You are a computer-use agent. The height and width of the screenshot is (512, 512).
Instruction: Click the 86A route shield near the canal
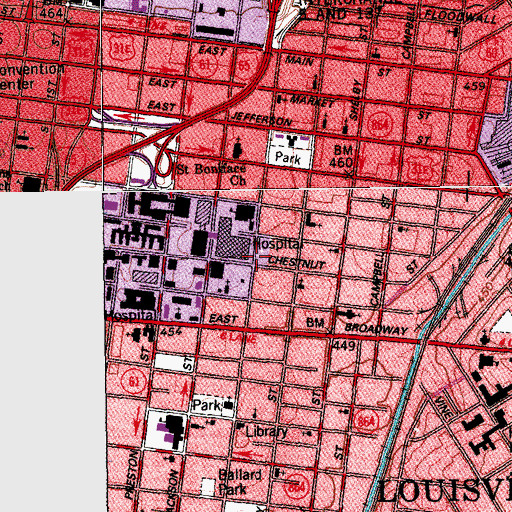(x=366, y=421)
